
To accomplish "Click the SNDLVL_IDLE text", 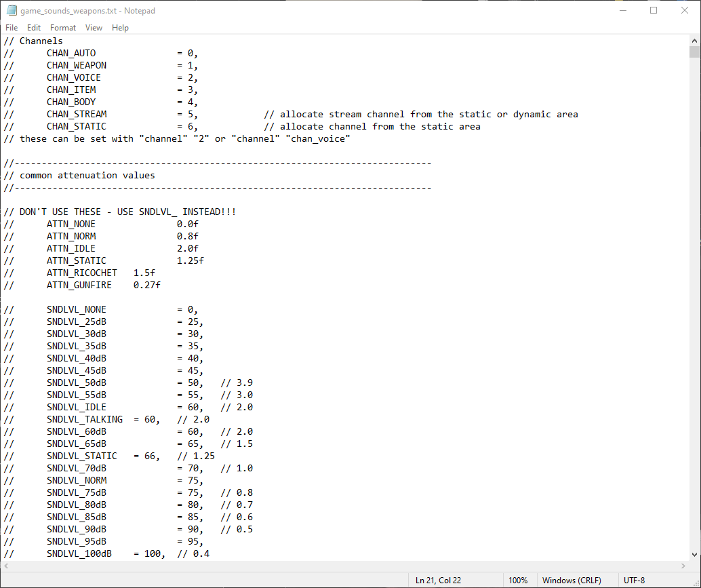I will click(77, 407).
